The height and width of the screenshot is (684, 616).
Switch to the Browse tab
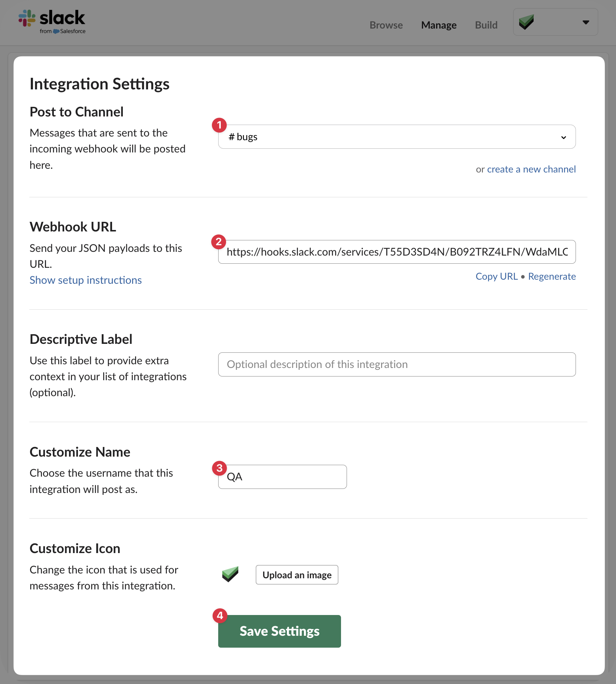386,25
